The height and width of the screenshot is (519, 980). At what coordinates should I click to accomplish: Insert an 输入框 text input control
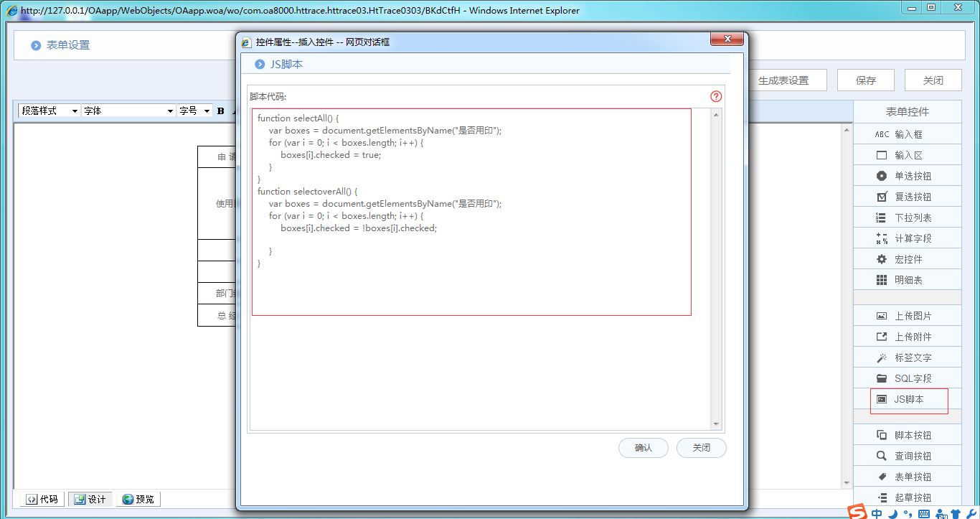[907, 134]
